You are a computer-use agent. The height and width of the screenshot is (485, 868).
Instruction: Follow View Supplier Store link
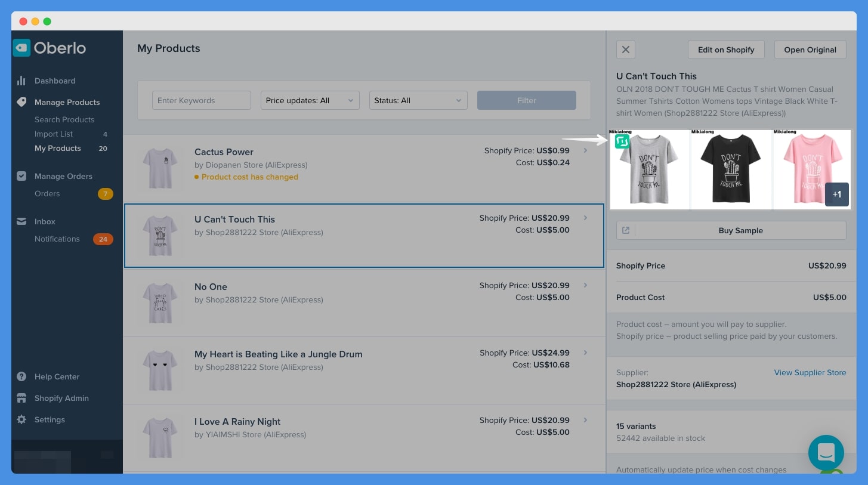coord(810,372)
